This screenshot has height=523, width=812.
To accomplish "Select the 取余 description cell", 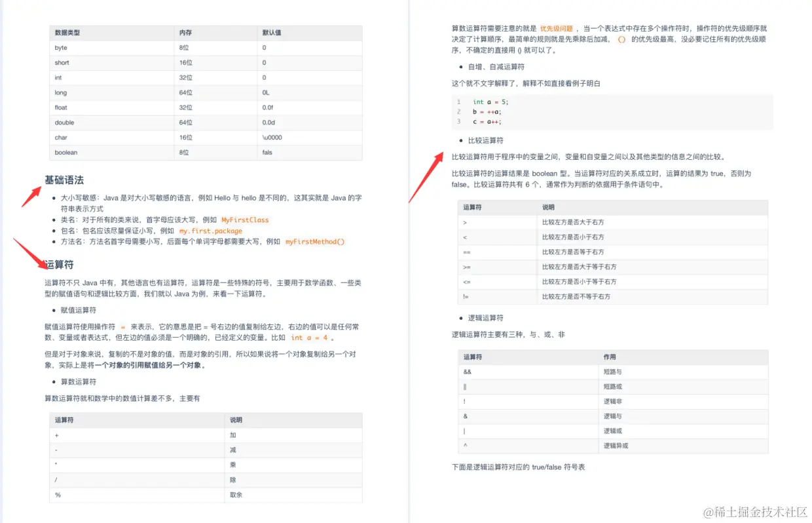I will click(293, 495).
